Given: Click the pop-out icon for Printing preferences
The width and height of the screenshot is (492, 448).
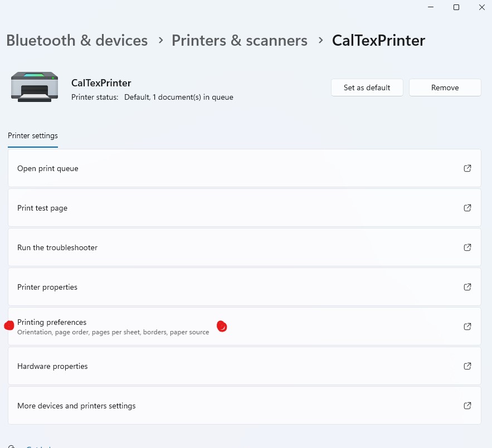Looking at the screenshot, I should point(467,327).
